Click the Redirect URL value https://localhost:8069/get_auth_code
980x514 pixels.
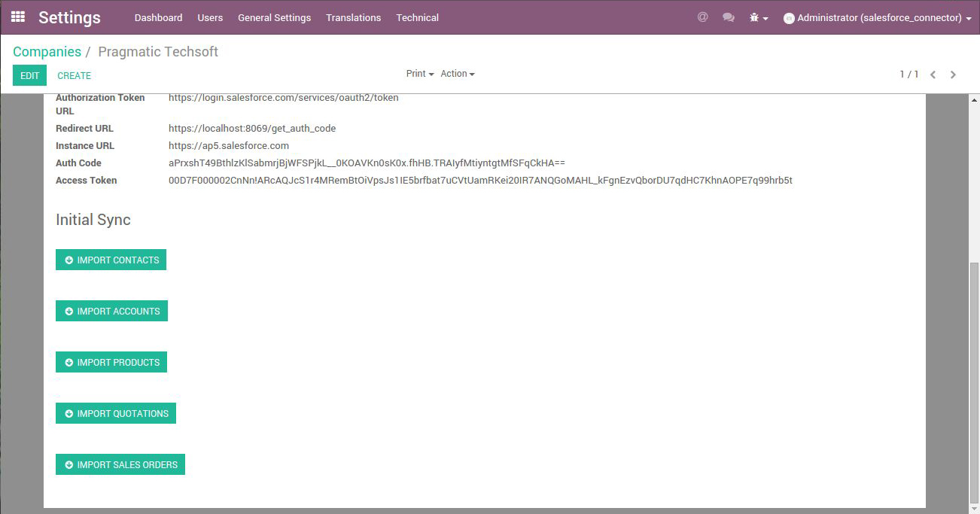[x=252, y=129]
